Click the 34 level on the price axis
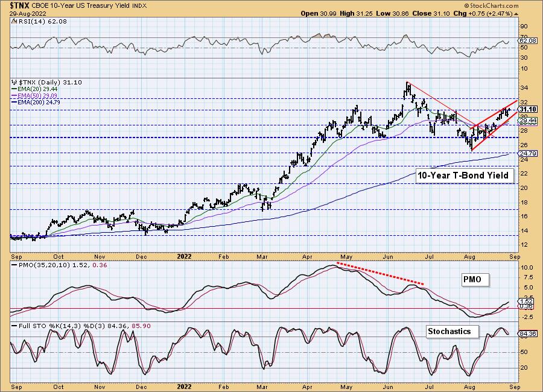 (x=524, y=88)
